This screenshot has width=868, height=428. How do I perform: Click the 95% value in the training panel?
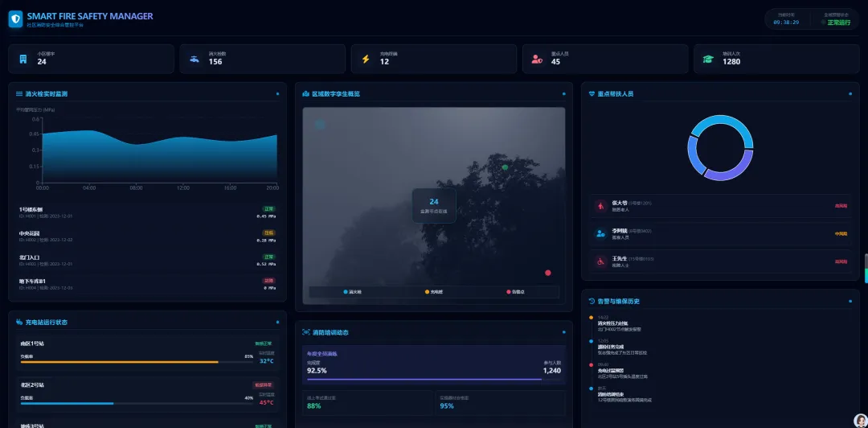tap(447, 405)
